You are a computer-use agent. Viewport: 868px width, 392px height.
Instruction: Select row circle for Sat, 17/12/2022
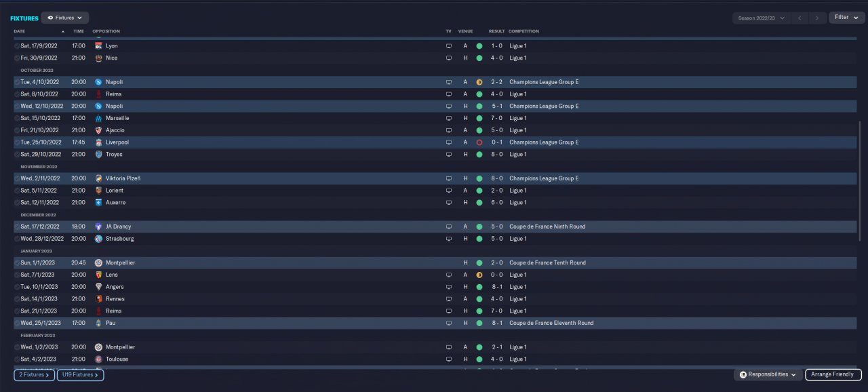(x=17, y=227)
